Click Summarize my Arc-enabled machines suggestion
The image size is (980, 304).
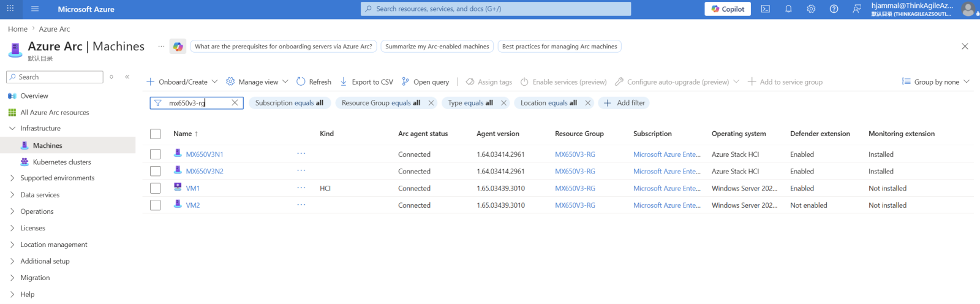pos(437,47)
